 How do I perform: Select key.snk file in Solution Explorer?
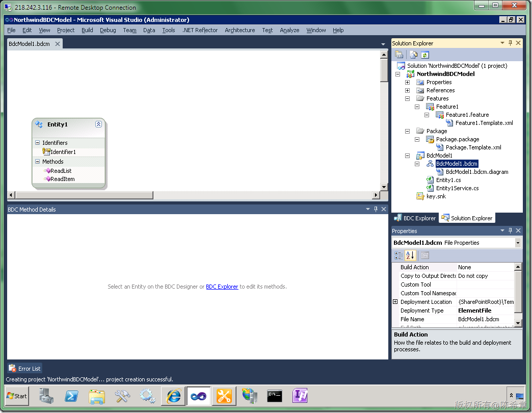pyautogui.click(x=436, y=196)
